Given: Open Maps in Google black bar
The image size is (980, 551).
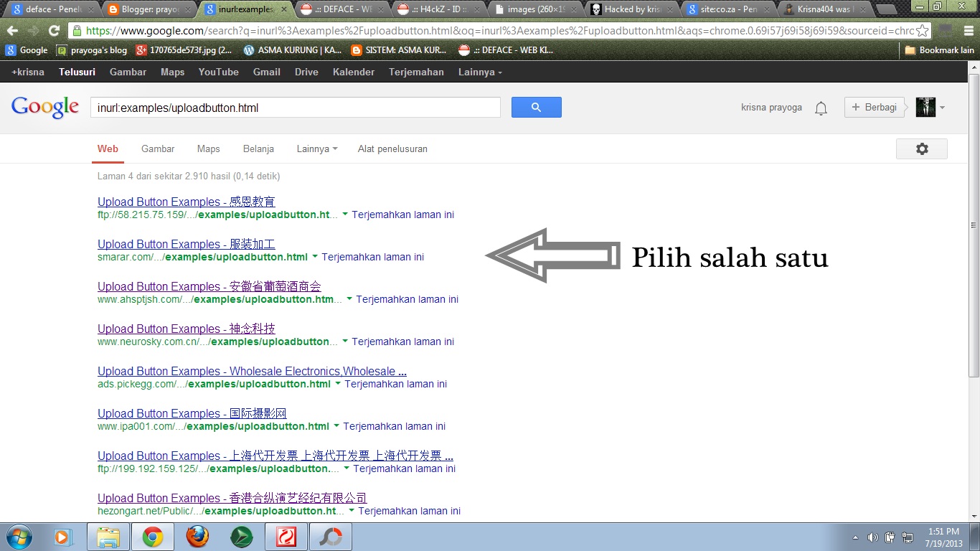Looking at the screenshot, I should pyautogui.click(x=172, y=72).
